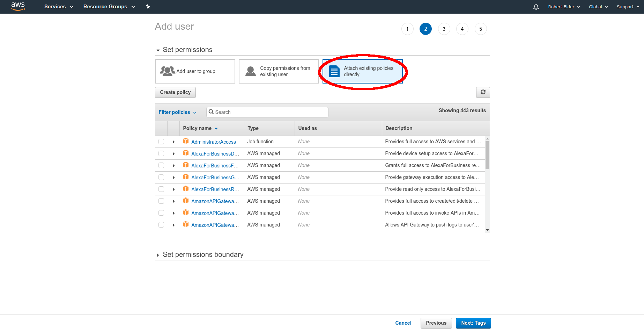Select Attach existing policies directly
This screenshot has width=644, height=331.
point(363,71)
